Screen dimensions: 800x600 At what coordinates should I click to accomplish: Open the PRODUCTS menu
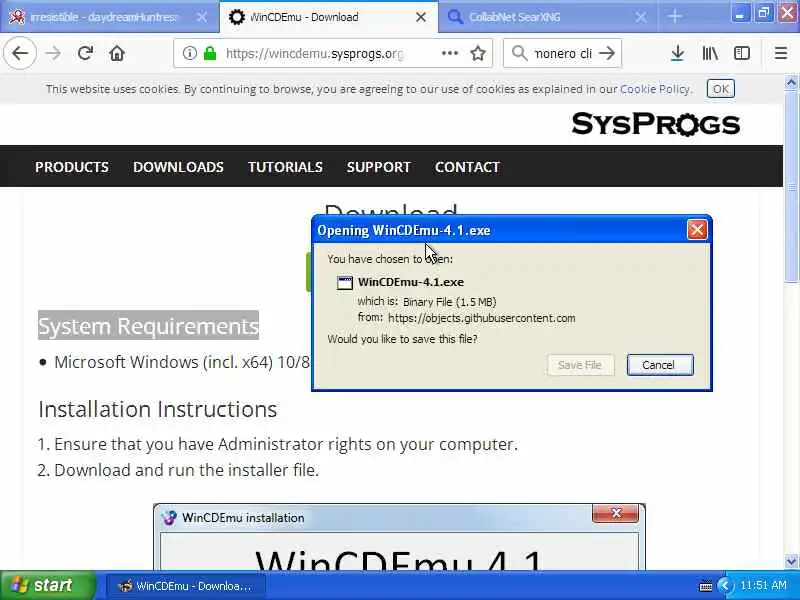pyautogui.click(x=72, y=167)
